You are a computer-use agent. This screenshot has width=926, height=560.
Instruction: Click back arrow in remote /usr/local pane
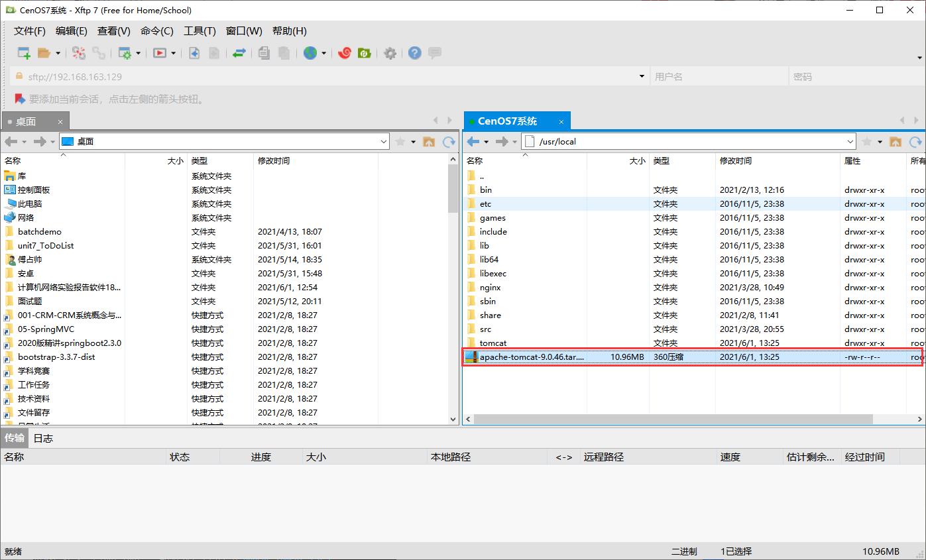[x=473, y=142]
